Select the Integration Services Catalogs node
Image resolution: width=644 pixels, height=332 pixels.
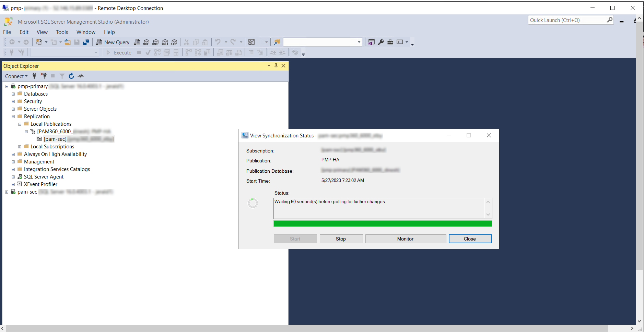(x=57, y=169)
